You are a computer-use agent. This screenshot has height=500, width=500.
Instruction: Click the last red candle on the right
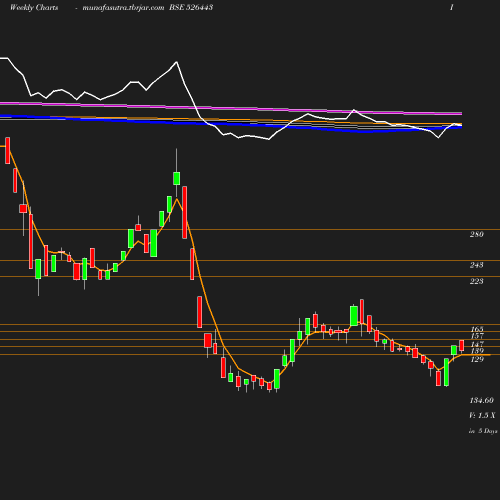pyautogui.click(x=462, y=346)
